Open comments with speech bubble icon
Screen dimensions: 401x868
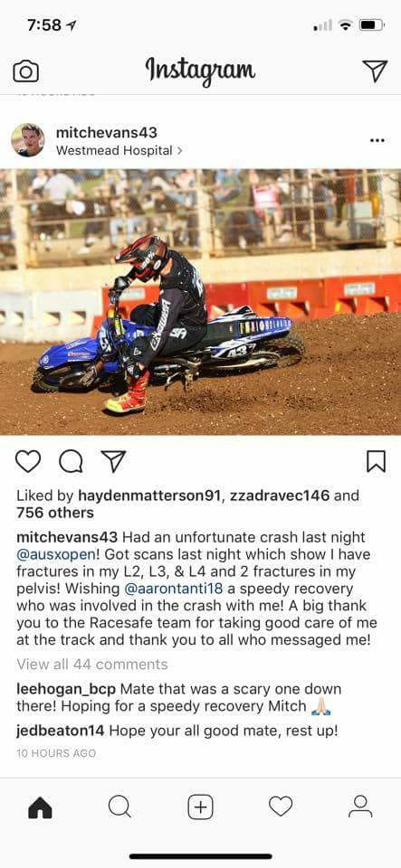tap(71, 461)
